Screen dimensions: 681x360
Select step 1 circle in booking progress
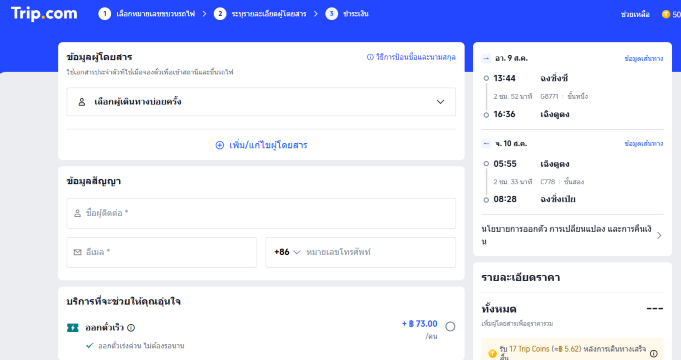click(105, 14)
